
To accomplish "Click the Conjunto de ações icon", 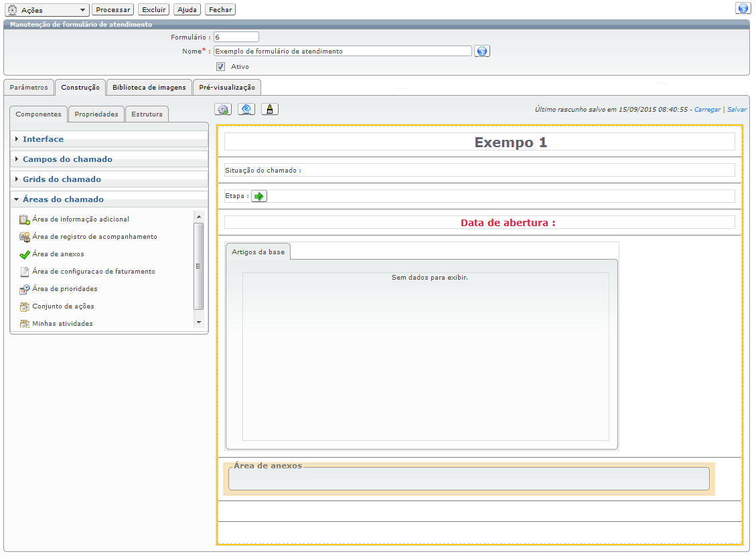I will point(25,306).
